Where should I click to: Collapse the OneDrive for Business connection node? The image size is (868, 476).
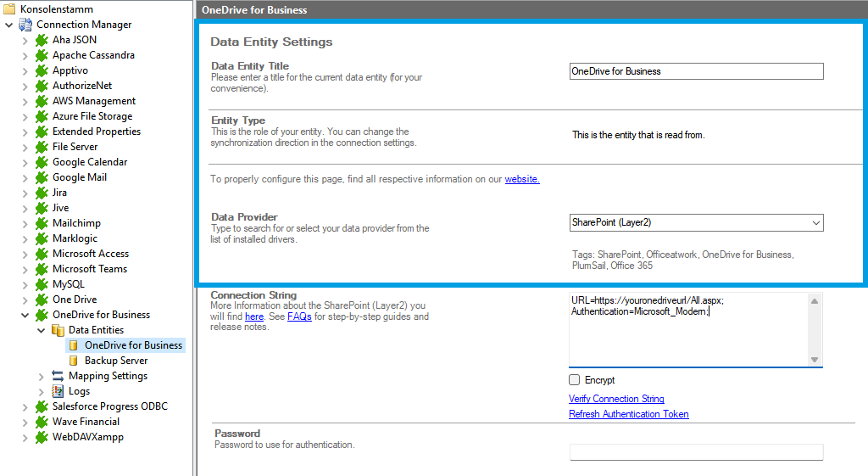point(25,316)
